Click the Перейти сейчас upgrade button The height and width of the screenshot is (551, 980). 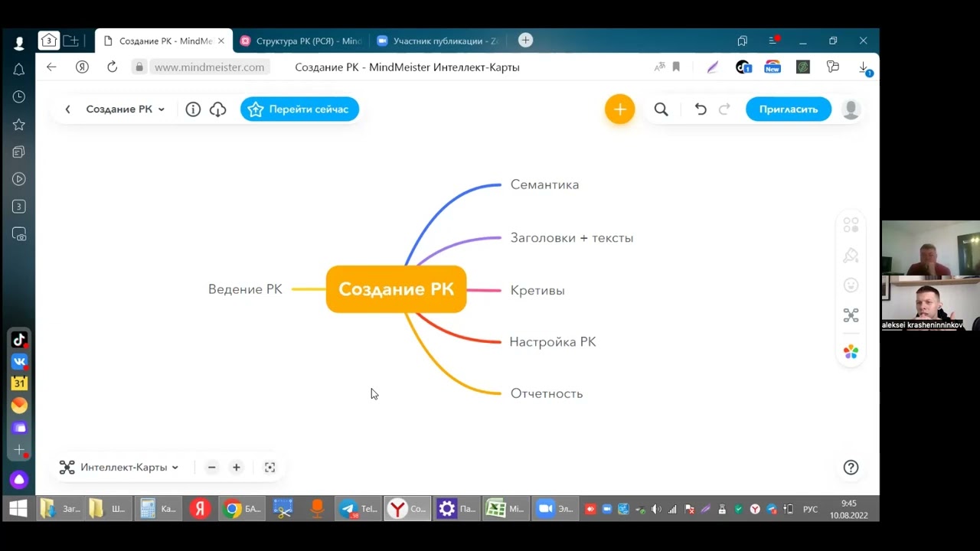pos(299,109)
